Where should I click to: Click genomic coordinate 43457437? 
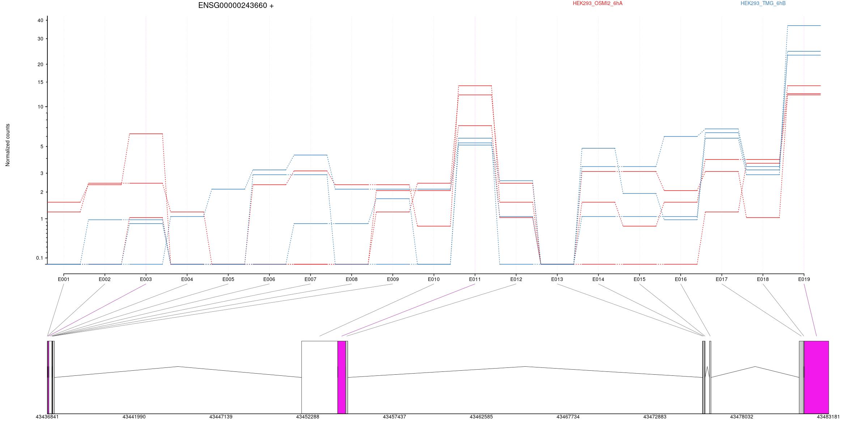(394, 417)
